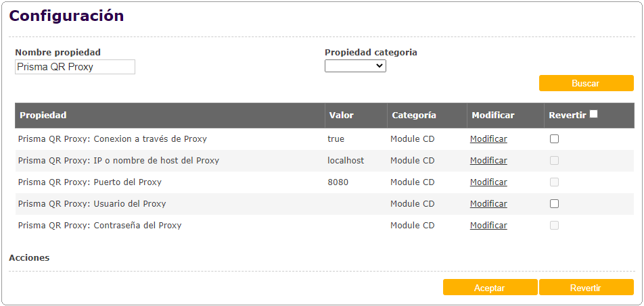This screenshot has height=306, width=644.
Task: Focus the Nombre propiedad text field
Action: pyautogui.click(x=75, y=67)
